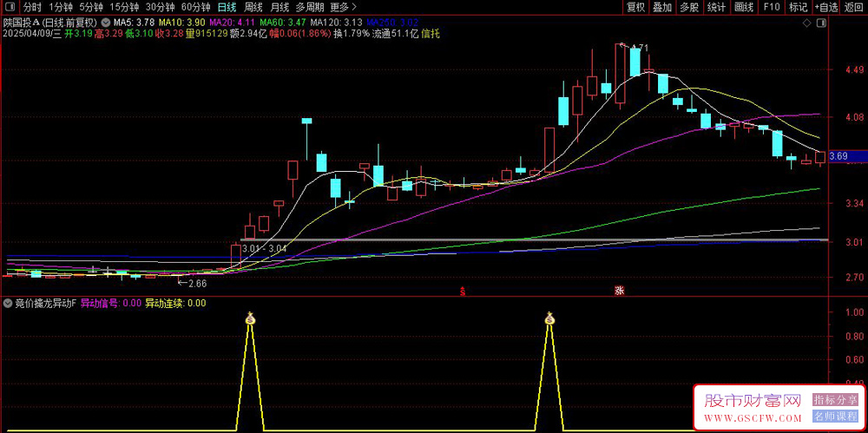Image resolution: width=868 pixels, height=433 pixels.
Task: Click the first money bag signal icon
Action: pos(251,318)
